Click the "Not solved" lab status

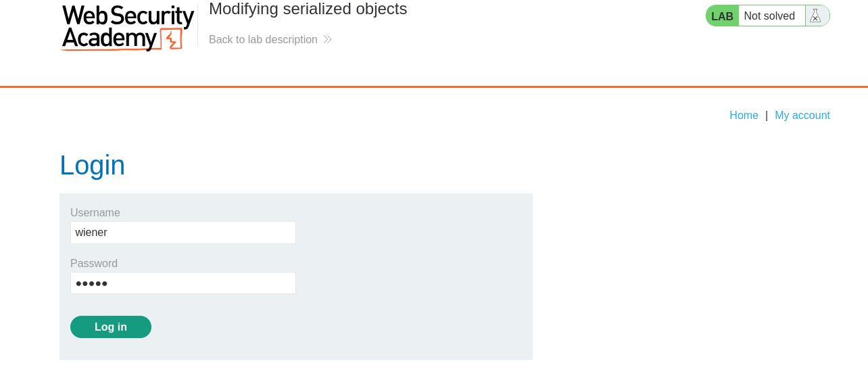click(x=769, y=16)
